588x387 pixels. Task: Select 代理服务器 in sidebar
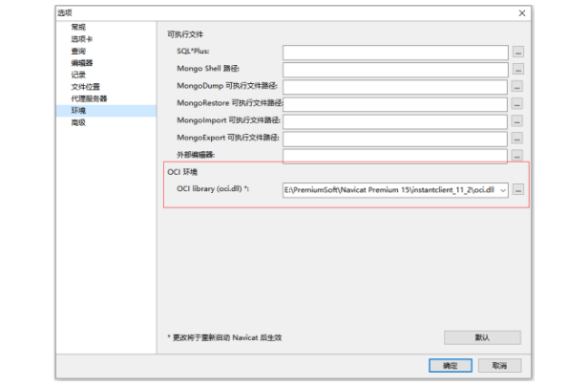tap(90, 98)
